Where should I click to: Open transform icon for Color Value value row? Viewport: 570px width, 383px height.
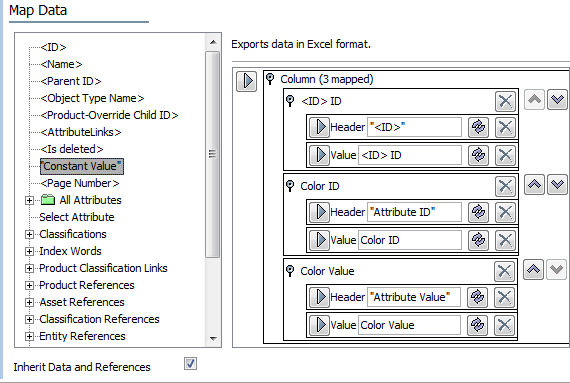[477, 325]
